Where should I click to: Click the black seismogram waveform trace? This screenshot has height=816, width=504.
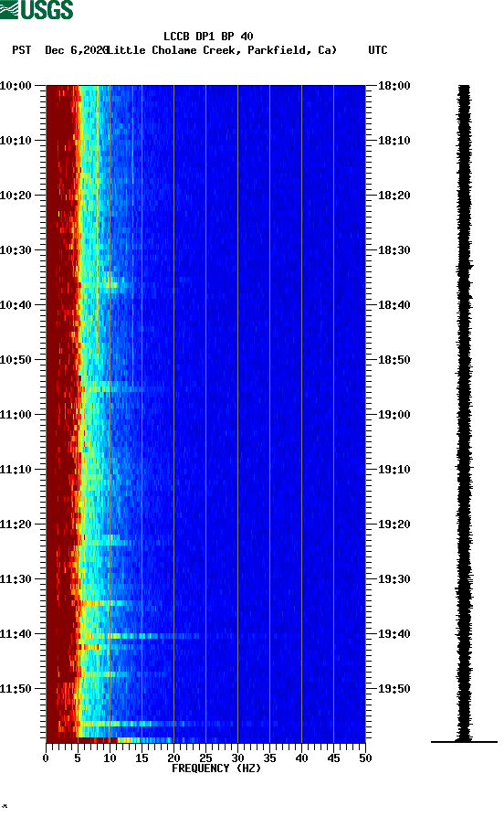[464, 413]
